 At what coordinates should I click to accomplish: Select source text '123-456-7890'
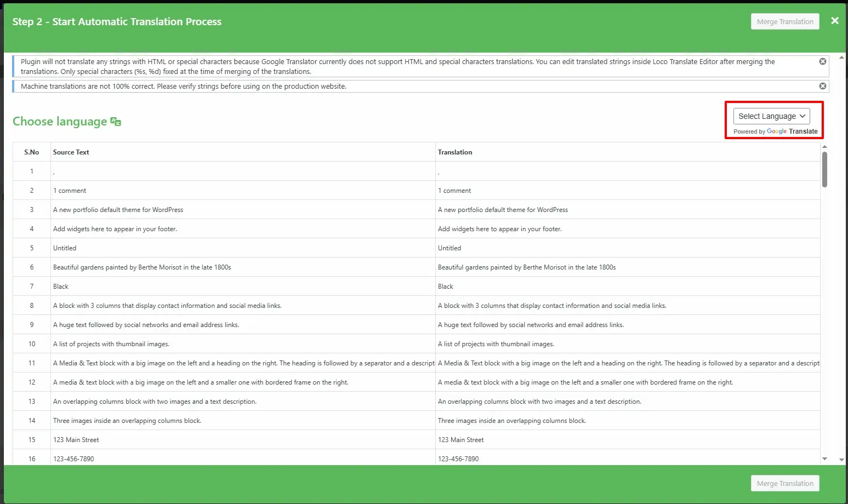[x=73, y=459]
